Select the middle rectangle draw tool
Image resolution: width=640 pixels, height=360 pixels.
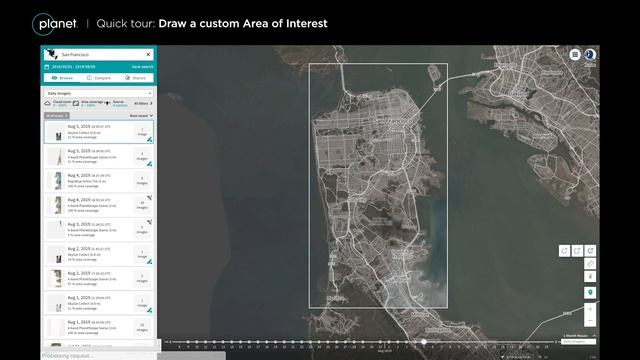577,251
